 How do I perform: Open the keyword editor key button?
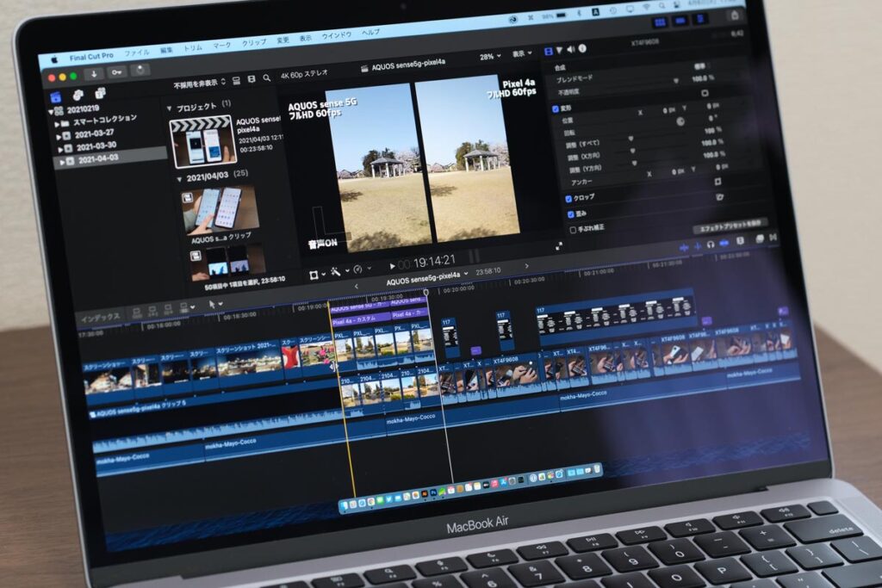[116, 72]
